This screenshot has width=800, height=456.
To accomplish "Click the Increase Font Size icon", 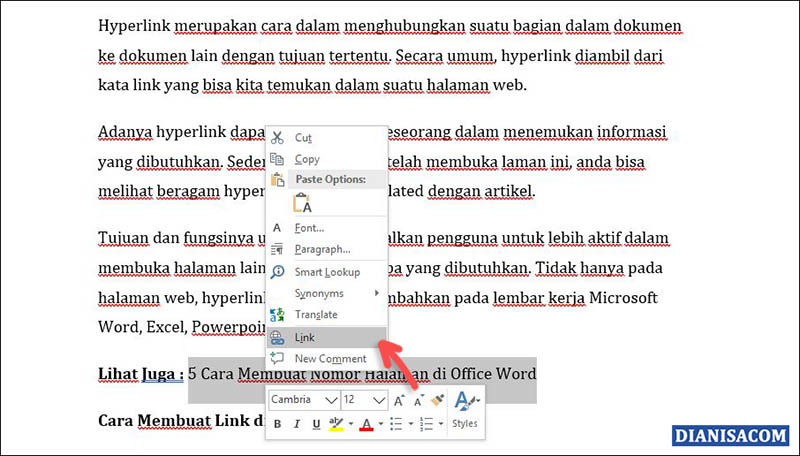I will tap(397, 400).
